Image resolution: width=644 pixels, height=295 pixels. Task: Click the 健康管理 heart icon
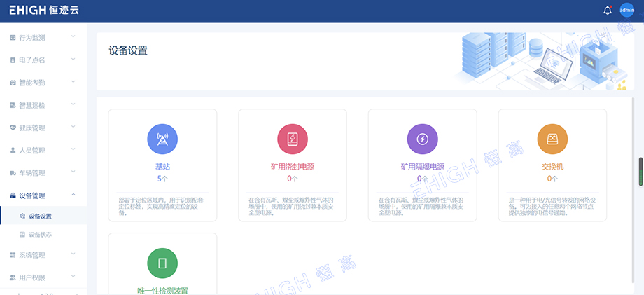click(13, 128)
